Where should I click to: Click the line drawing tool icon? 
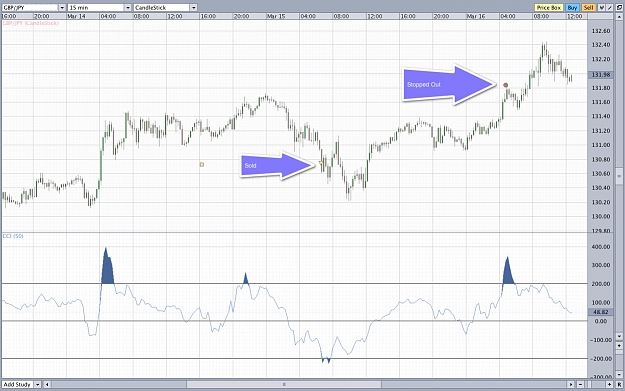tap(609, 8)
